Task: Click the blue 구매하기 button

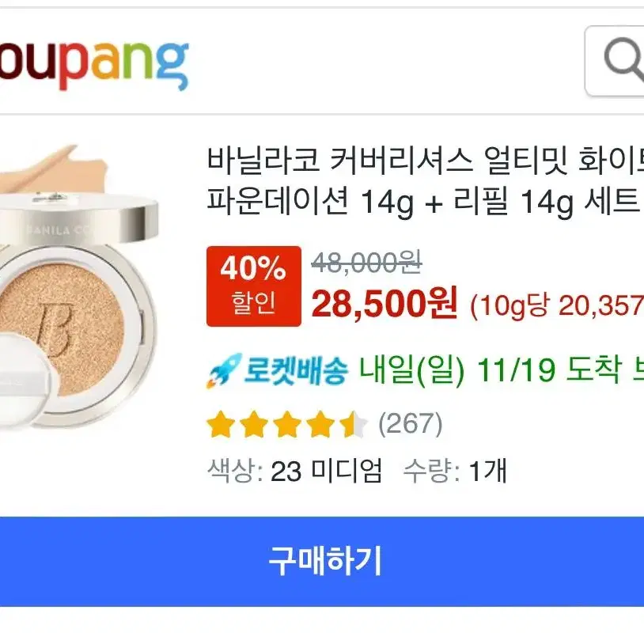Action: click(322, 562)
